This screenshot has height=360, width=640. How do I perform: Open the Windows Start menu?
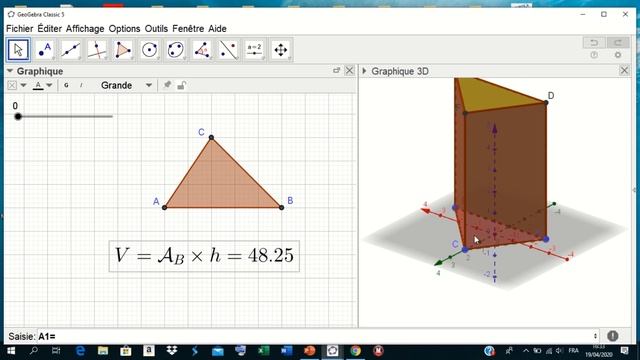[x=11, y=351]
